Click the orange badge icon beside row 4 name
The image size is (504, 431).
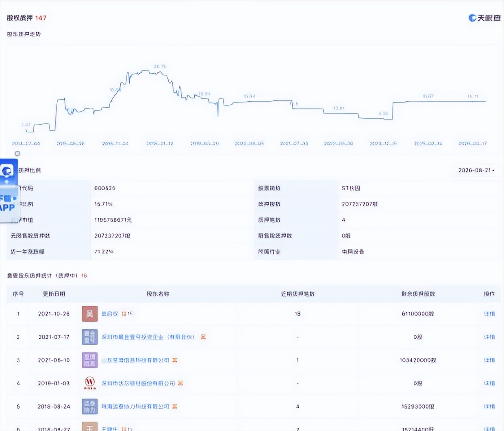pos(180,383)
